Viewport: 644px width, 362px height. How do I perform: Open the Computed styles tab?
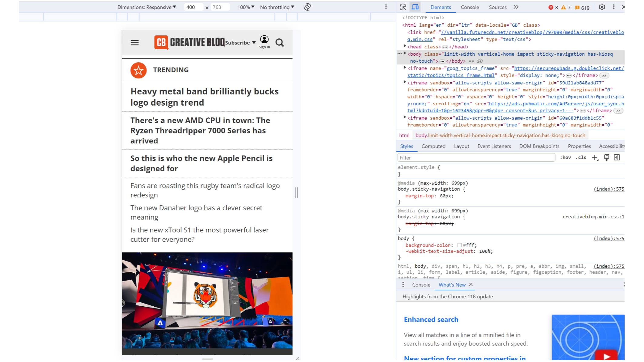pyautogui.click(x=433, y=146)
